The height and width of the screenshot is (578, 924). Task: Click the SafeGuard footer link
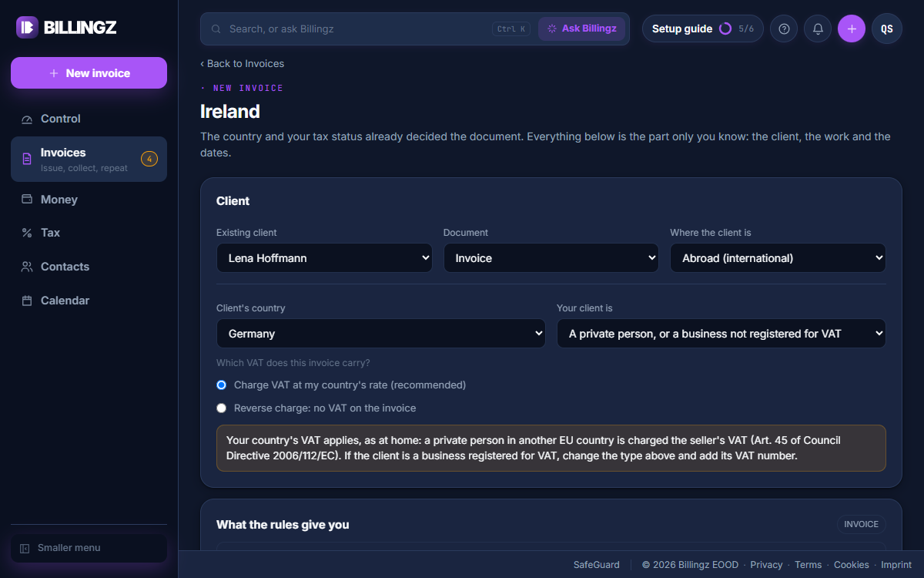click(x=597, y=565)
